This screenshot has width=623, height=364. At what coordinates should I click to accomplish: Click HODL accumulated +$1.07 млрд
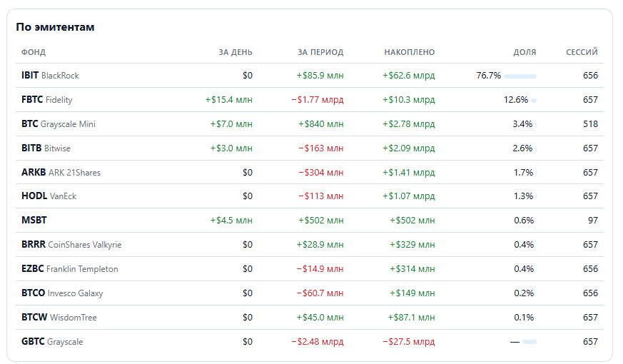click(409, 196)
